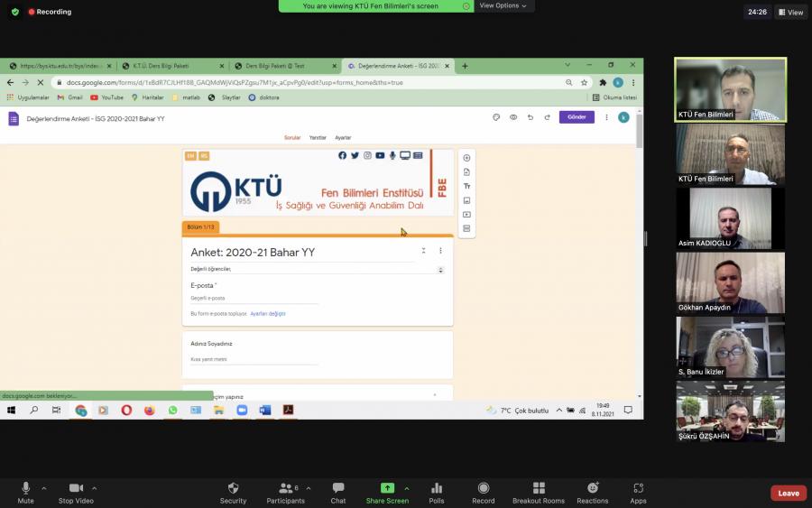812x508 pixels.
Task: Open the form's more options menu
Action: point(606,117)
